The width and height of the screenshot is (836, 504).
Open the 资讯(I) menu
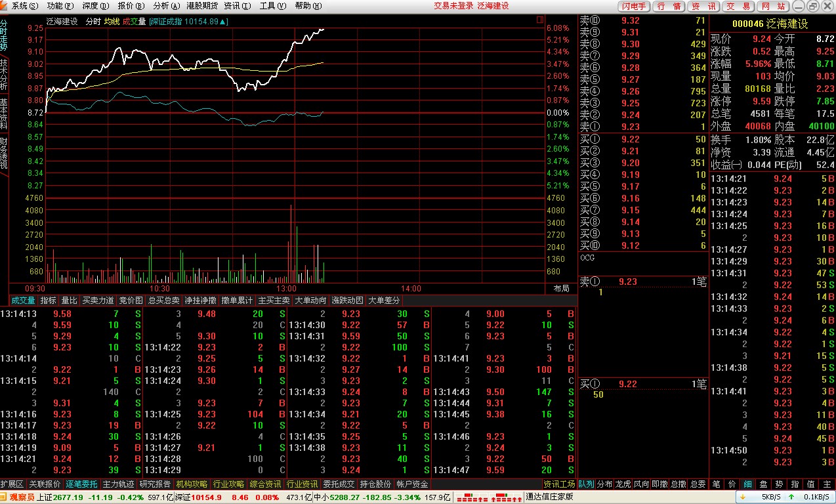click(x=237, y=6)
